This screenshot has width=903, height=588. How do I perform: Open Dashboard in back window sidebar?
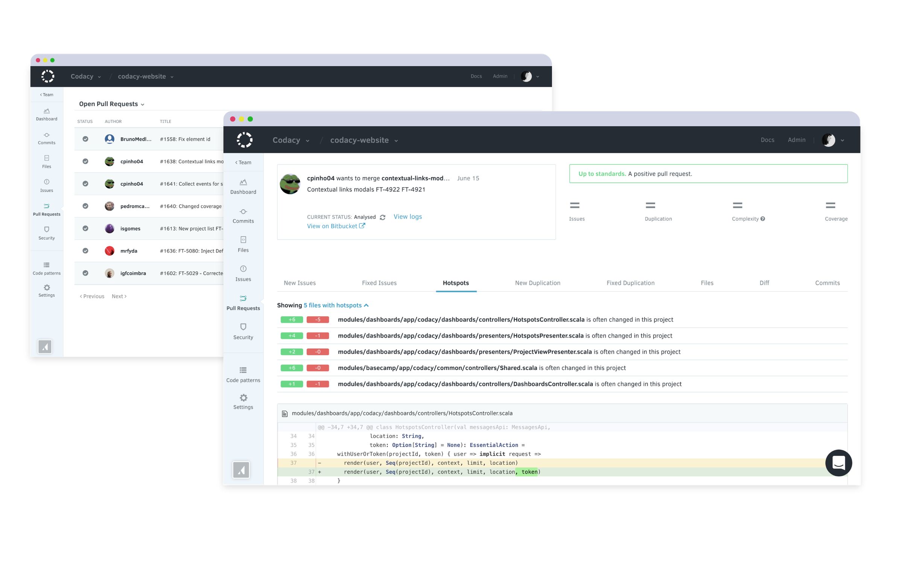tap(47, 114)
